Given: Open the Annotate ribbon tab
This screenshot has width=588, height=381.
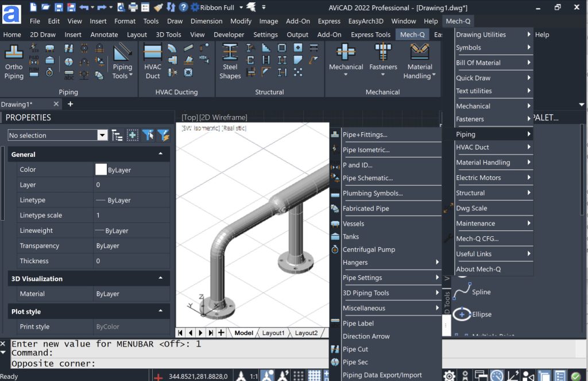Looking at the screenshot, I should 104,34.
